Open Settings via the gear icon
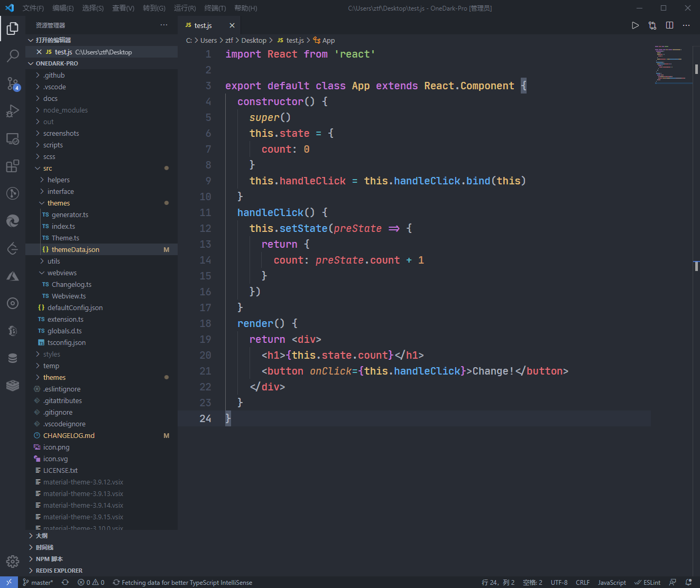 [13, 562]
